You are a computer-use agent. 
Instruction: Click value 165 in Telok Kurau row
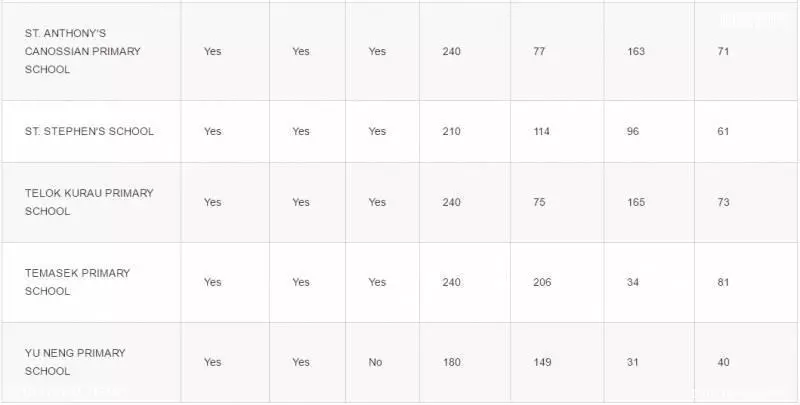(x=636, y=202)
